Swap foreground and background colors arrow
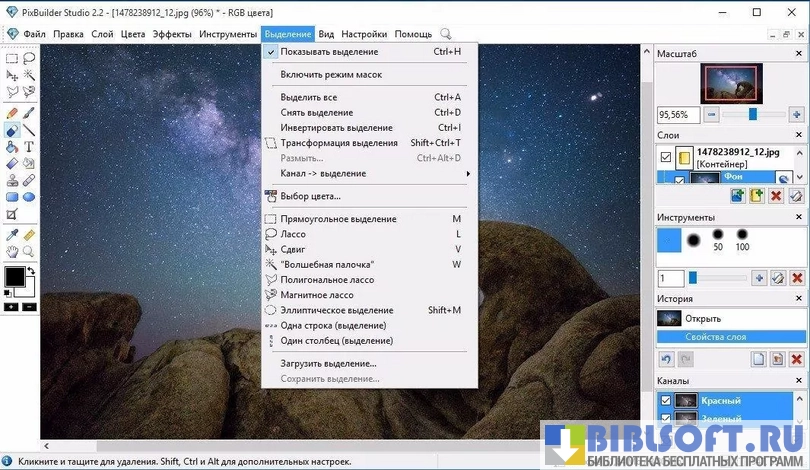This screenshot has height=470, width=810. 31,271
